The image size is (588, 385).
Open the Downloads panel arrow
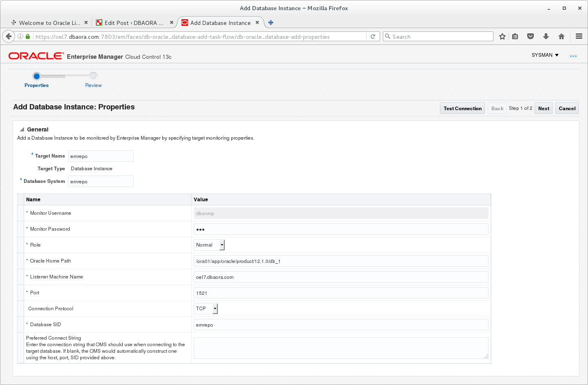(x=546, y=36)
